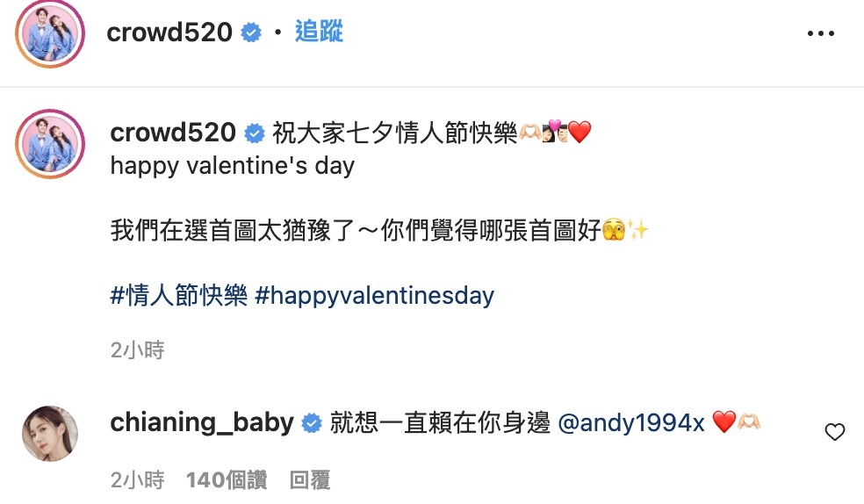Open chianing_baby's profile avatar

[50, 434]
